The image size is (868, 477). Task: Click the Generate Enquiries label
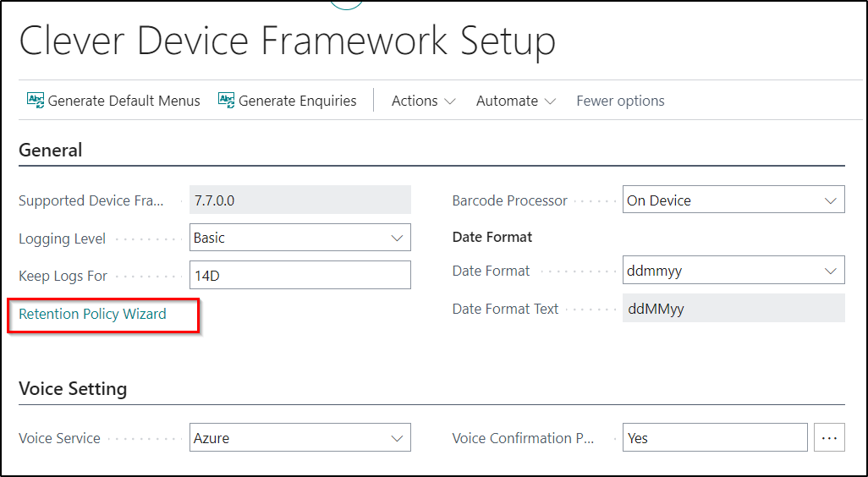(x=298, y=101)
